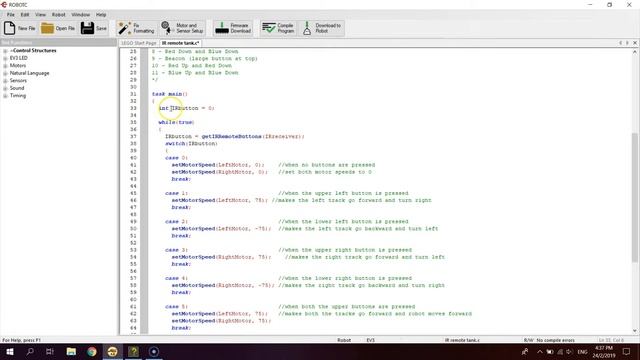Click 'No compile errors' in status bar
Screen dimensions: 640x360
tap(556, 340)
